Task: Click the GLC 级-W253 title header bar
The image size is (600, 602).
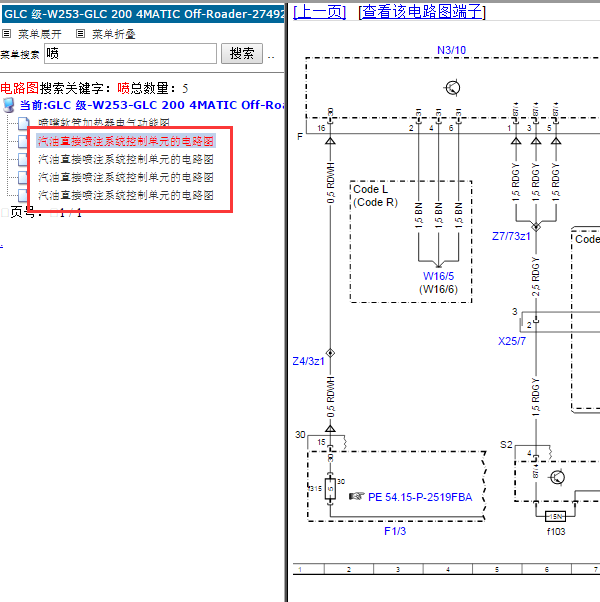Action: tap(143, 14)
